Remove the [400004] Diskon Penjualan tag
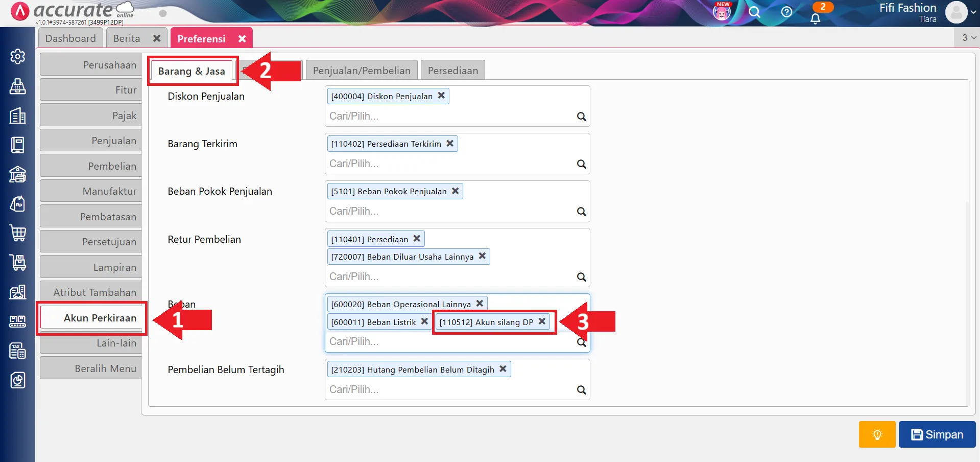Image resolution: width=980 pixels, height=462 pixels. (x=441, y=96)
